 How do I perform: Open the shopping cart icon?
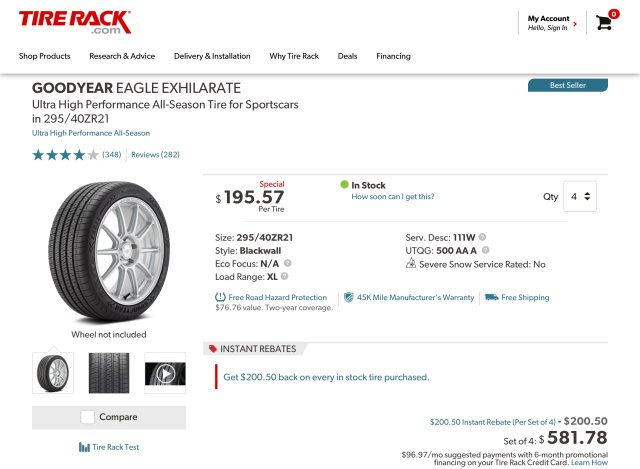[604, 22]
